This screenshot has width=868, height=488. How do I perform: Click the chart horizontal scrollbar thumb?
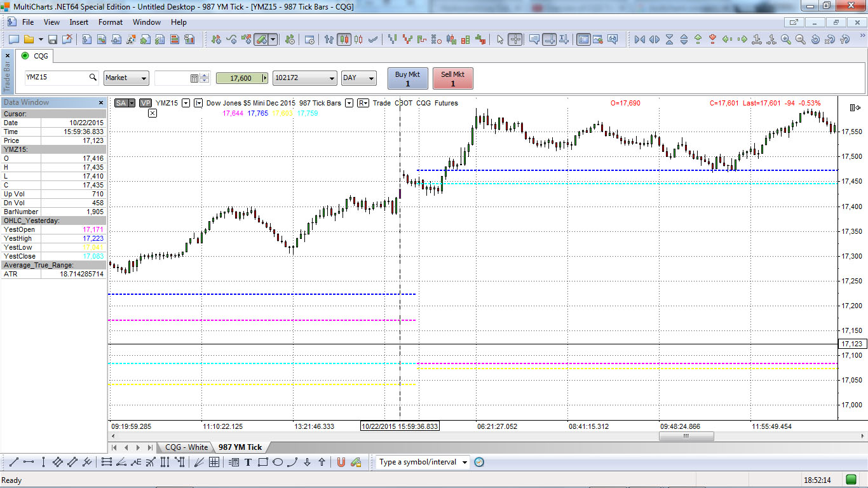click(x=686, y=437)
